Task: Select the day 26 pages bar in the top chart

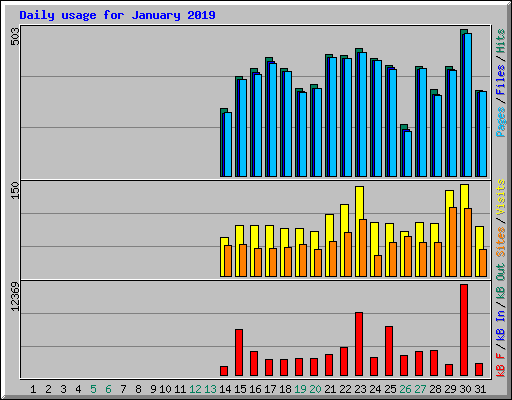Action: [x=408, y=154]
